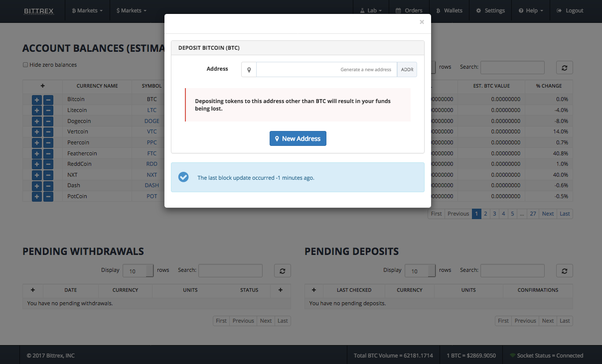This screenshot has height=364, width=602.
Task: Click the minus icon in Peercoin row
Action: (x=48, y=143)
